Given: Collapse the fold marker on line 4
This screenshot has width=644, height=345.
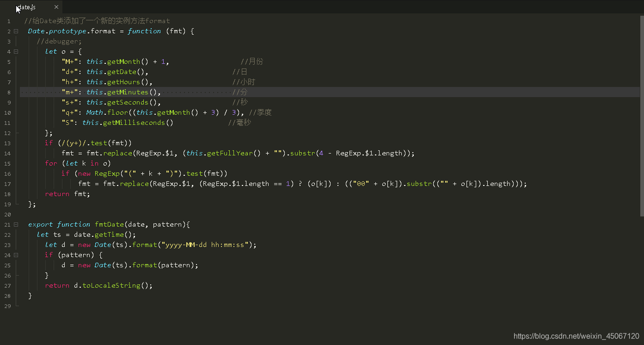Looking at the screenshot, I should (16, 52).
